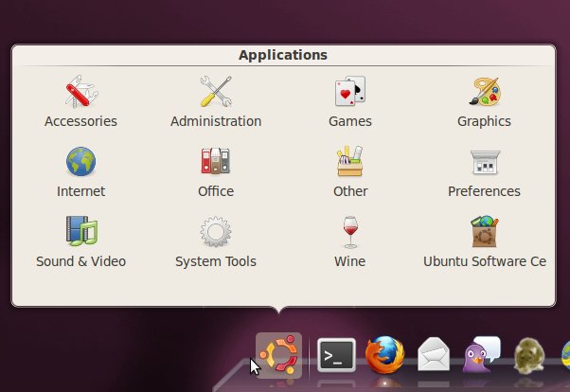Click the Ubuntu Software Ce label
Viewport: 570px width, 392px height.
pos(485,261)
